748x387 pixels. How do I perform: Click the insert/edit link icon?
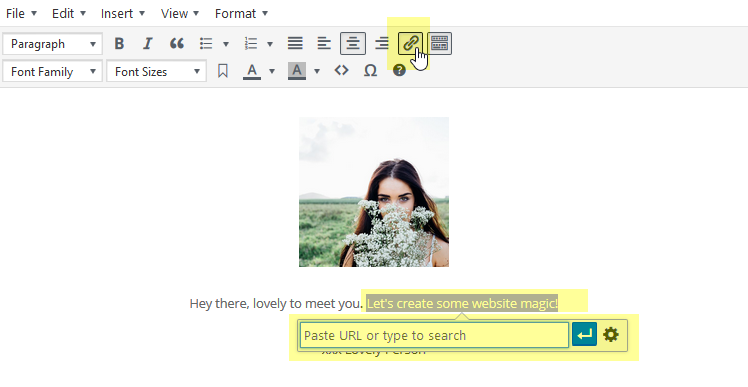pos(411,43)
